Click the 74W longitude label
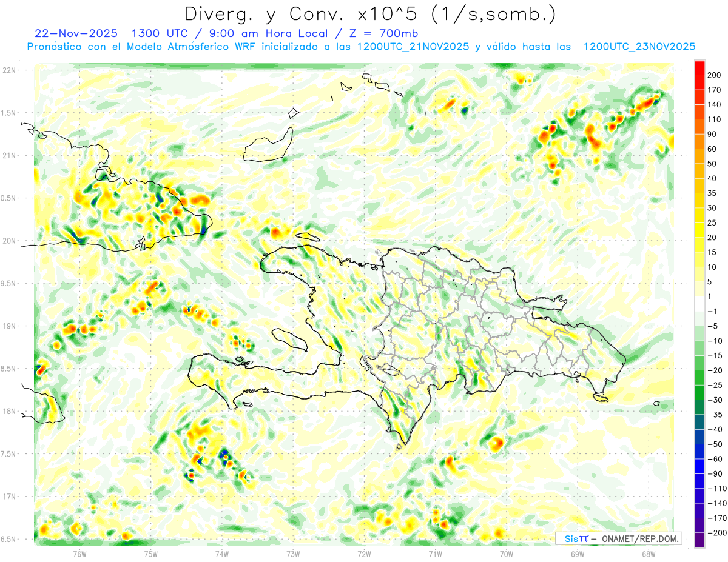728x562 pixels. pos(222,554)
